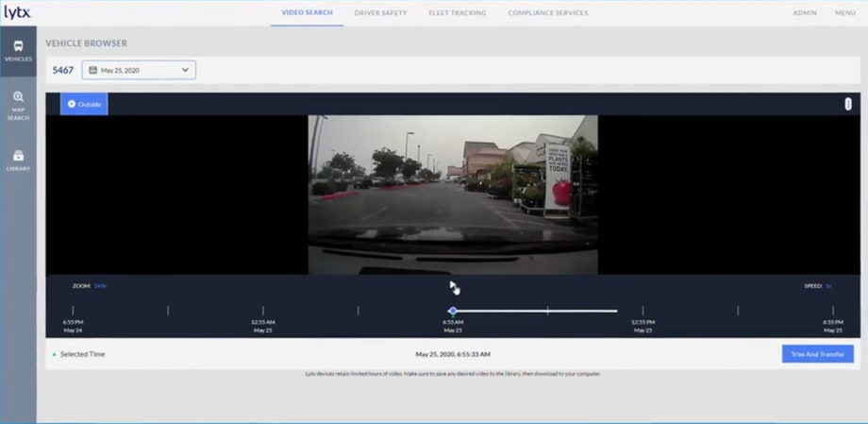Expand the May 25, 2020 date dropdown

coord(139,71)
